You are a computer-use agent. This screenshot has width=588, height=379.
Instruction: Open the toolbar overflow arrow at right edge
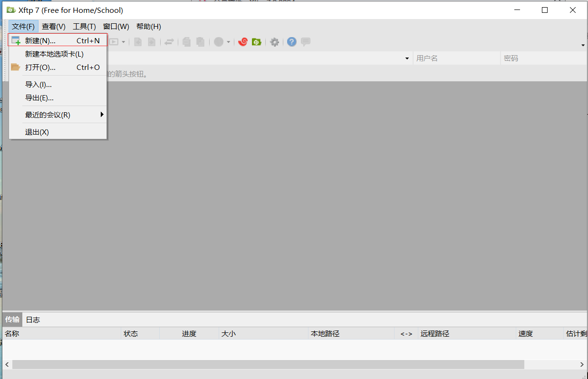583,45
